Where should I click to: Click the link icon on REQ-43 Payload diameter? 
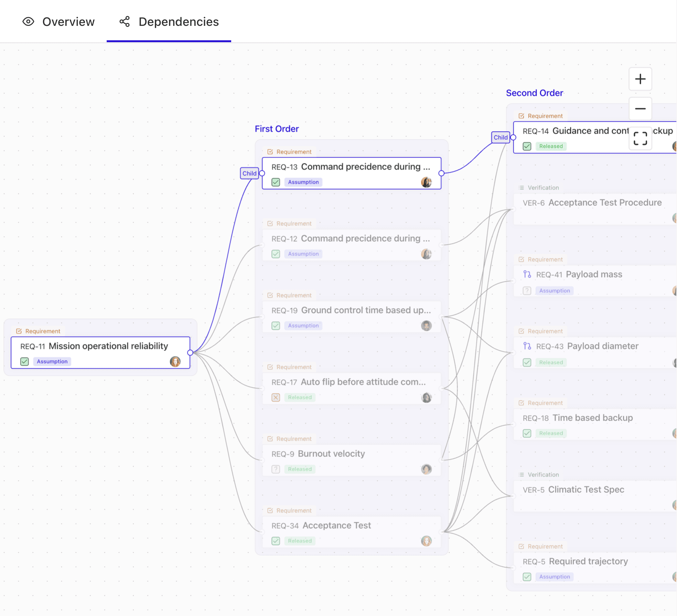(527, 346)
